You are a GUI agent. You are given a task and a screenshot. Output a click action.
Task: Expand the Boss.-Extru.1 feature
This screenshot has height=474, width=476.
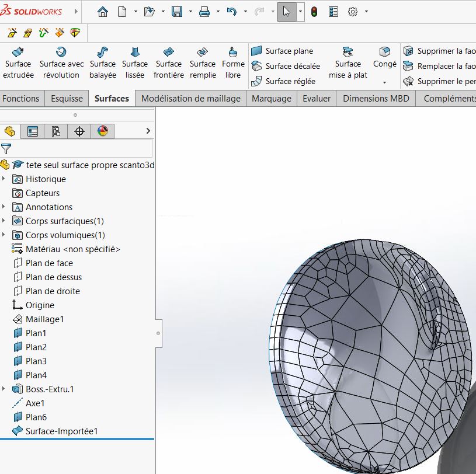point(4,389)
